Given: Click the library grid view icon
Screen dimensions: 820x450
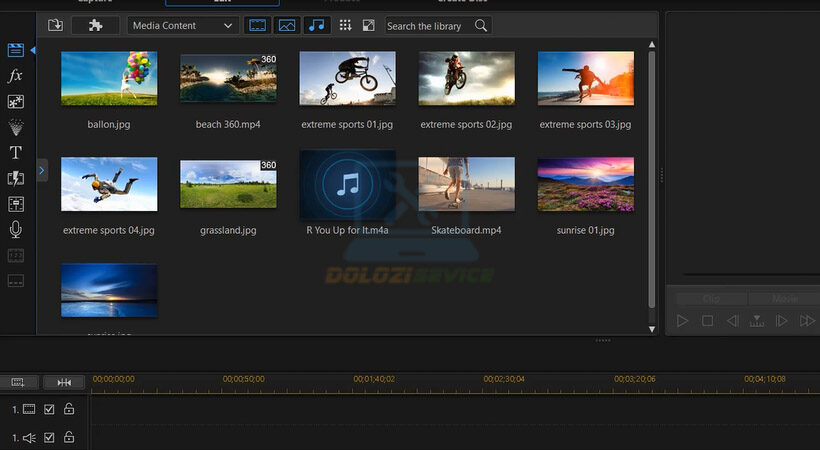Looking at the screenshot, I should 345,25.
